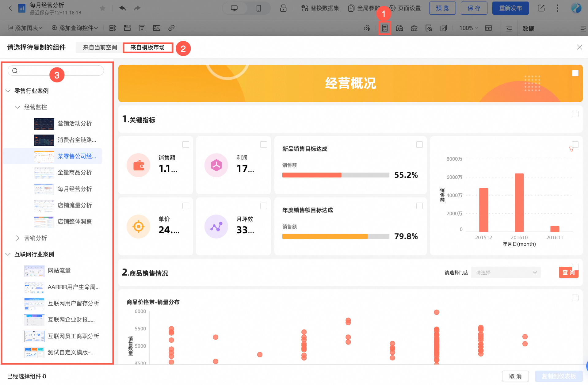Select the 全量商品分析 template
Image resolution: width=588 pixels, height=385 pixels.
pos(63,173)
